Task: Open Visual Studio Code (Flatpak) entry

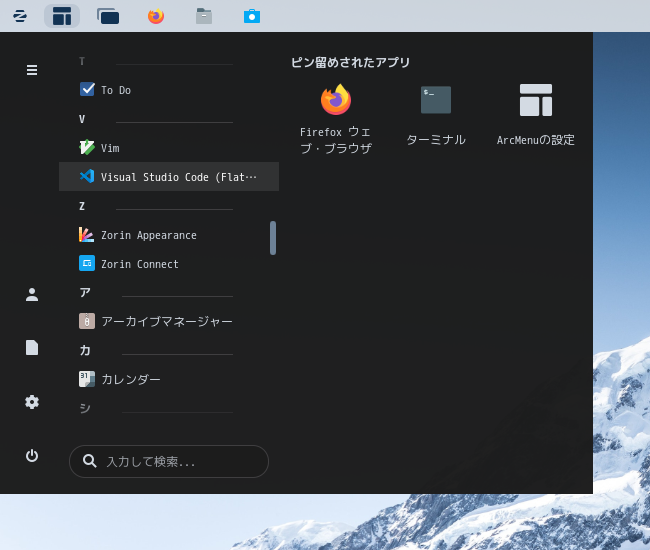Action: click(x=169, y=177)
